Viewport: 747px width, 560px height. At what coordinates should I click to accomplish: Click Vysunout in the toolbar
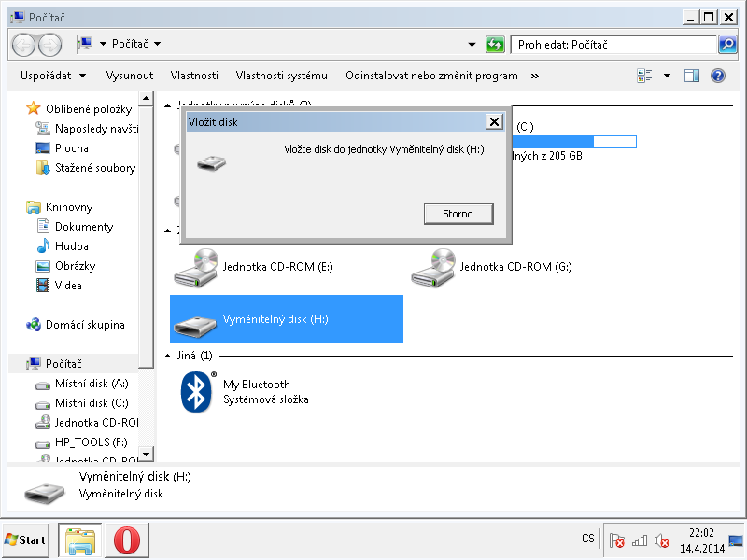point(129,76)
